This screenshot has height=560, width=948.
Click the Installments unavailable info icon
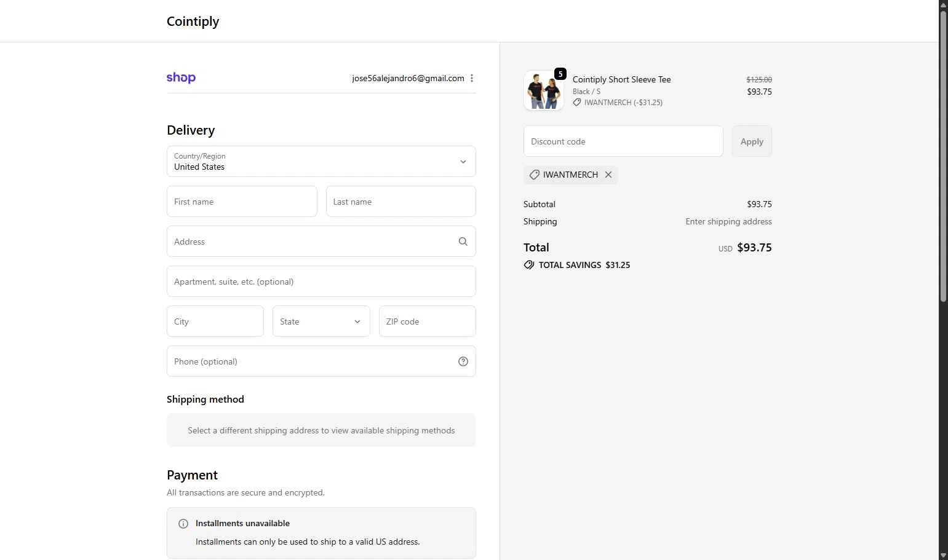coord(183,524)
